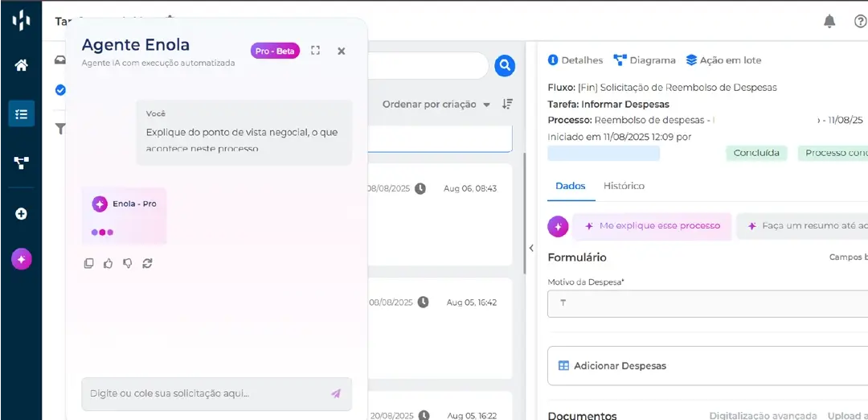This screenshot has width=868, height=420.
Task: Click the plus icon in sidebar
Action: [21, 214]
